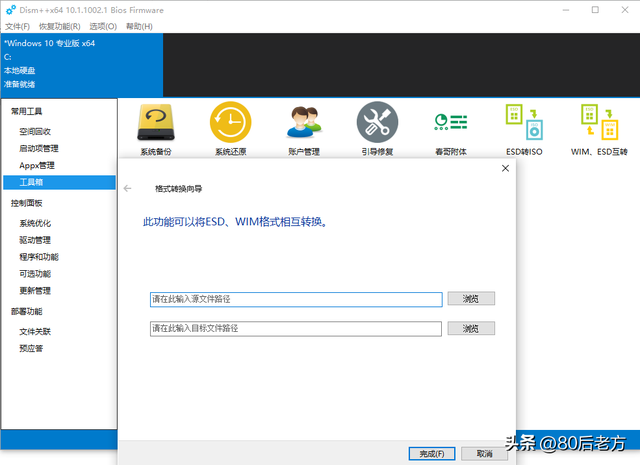The width and height of the screenshot is (640, 465).
Task: Open the WIM、ESD互转 conversion tool
Action: pyautogui.click(x=599, y=122)
